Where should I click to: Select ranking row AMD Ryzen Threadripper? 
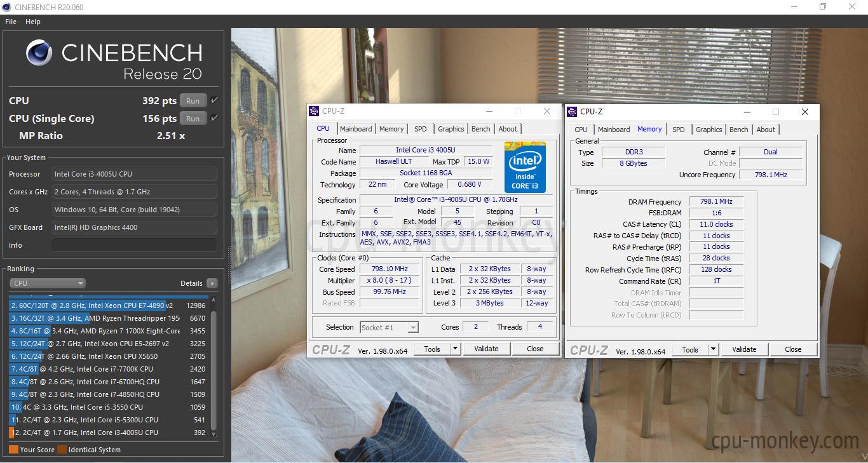coord(109,318)
